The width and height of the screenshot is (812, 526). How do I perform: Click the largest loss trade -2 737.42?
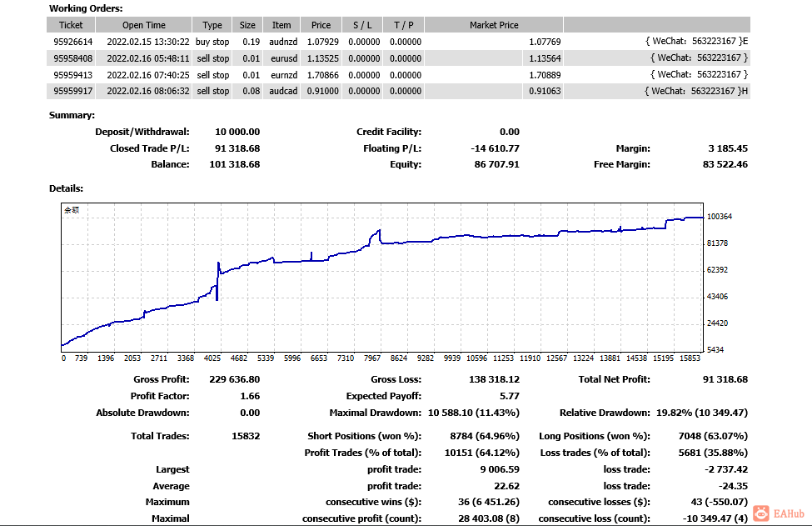726,469
